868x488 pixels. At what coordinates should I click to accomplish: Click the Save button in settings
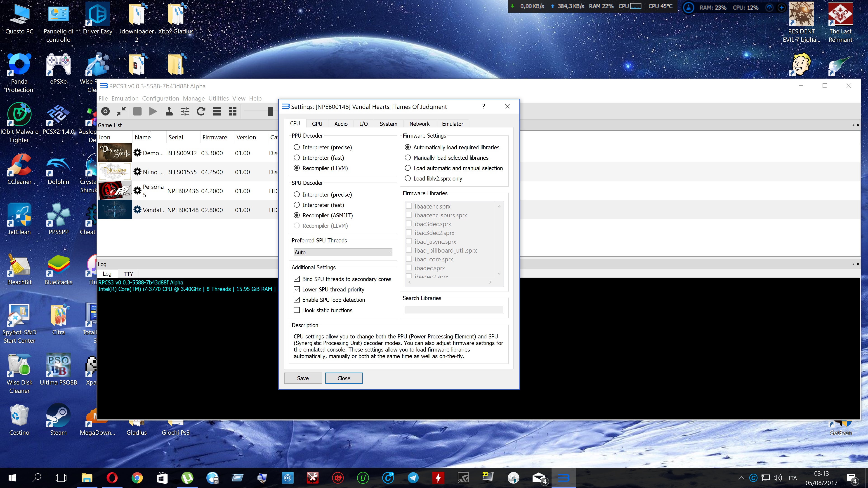(x=303, y=378)
